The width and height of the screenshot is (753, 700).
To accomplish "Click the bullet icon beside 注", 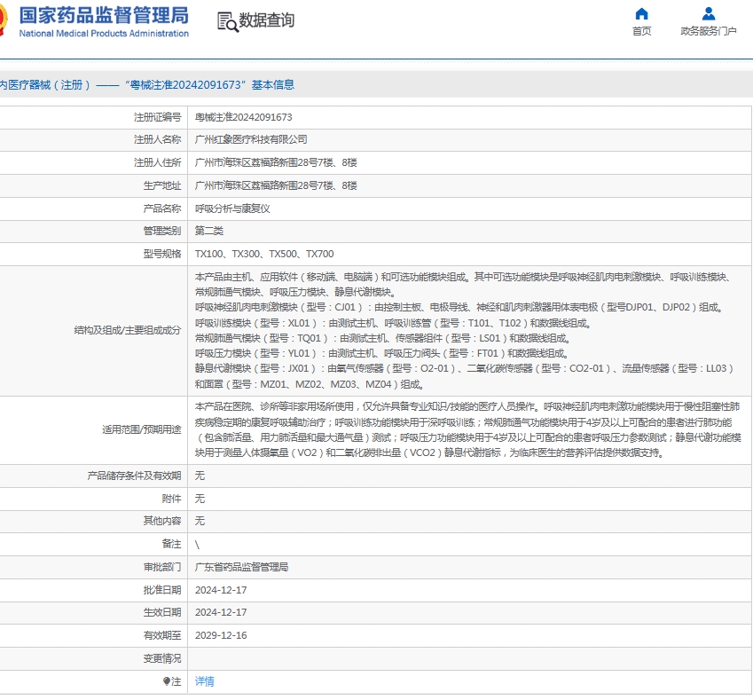I will [x=166, y=681].
